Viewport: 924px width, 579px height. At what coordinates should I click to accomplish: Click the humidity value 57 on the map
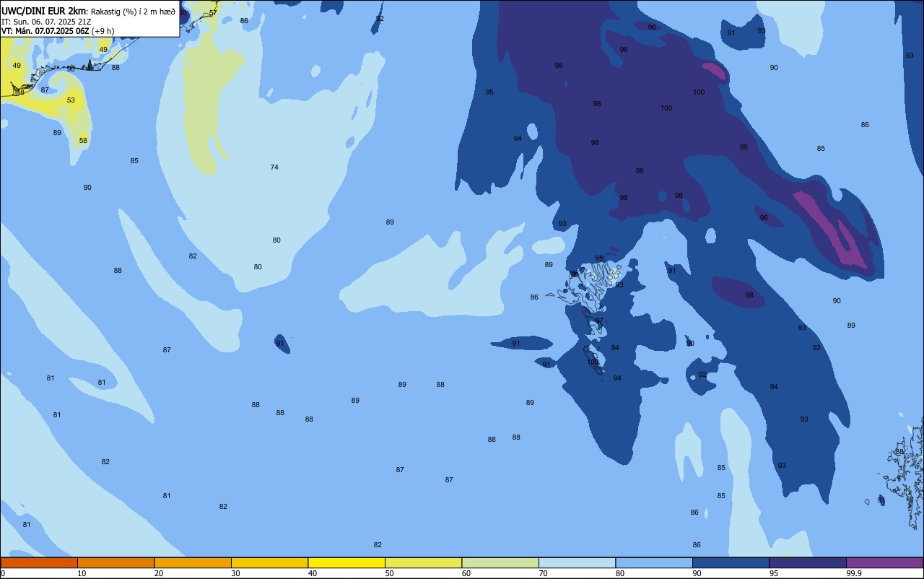point(213,13)
